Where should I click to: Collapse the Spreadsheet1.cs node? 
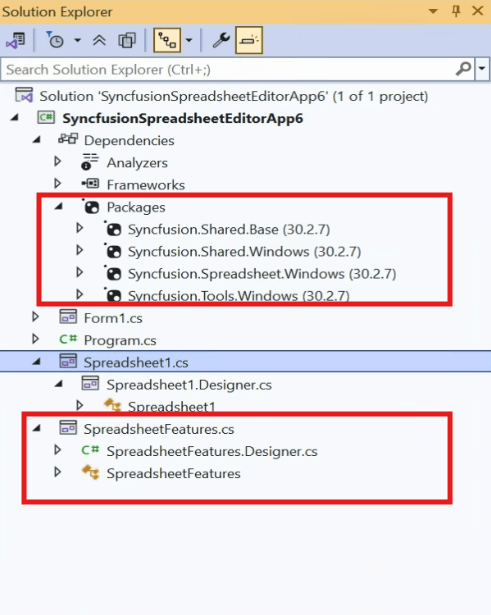(36, 362)
